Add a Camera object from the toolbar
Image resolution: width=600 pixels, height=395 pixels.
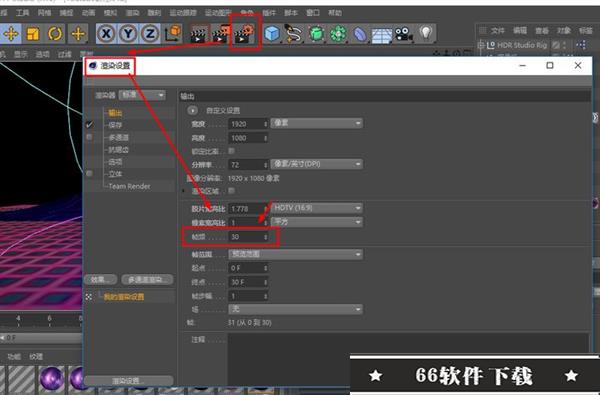point(403,34)
